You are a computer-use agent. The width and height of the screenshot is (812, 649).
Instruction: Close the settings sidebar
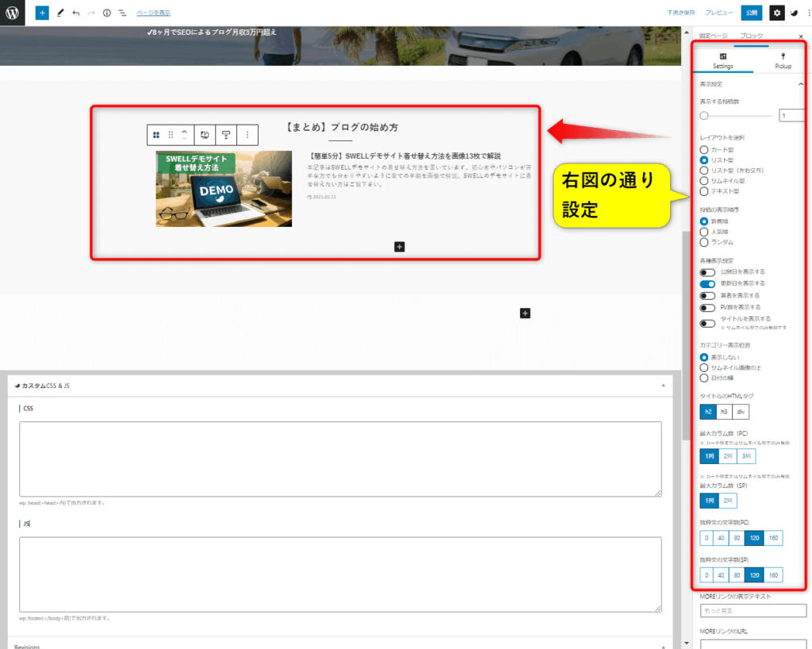click(801, 36)
